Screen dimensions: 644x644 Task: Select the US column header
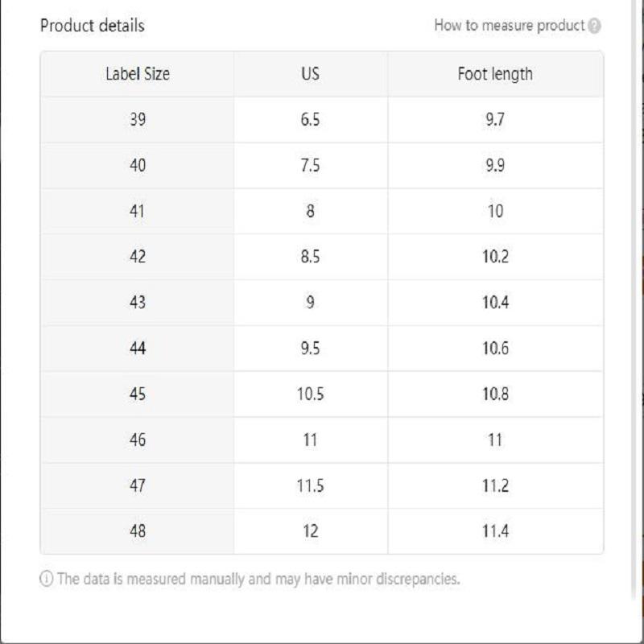310,74
